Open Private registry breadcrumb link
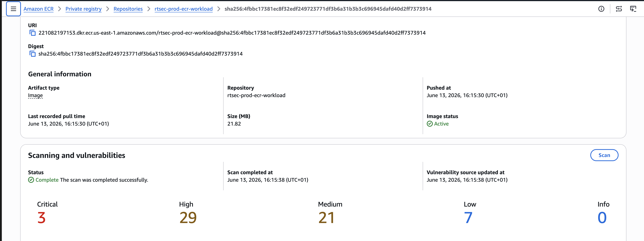This screenshot has width=644, height=241. click(x=83, y=9)
